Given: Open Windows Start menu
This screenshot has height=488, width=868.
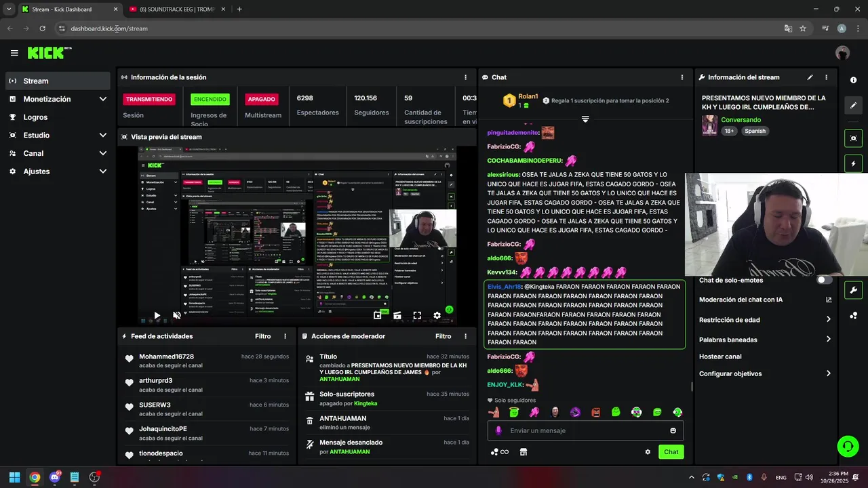Looking at the screenshot, I should click(14, 477).
